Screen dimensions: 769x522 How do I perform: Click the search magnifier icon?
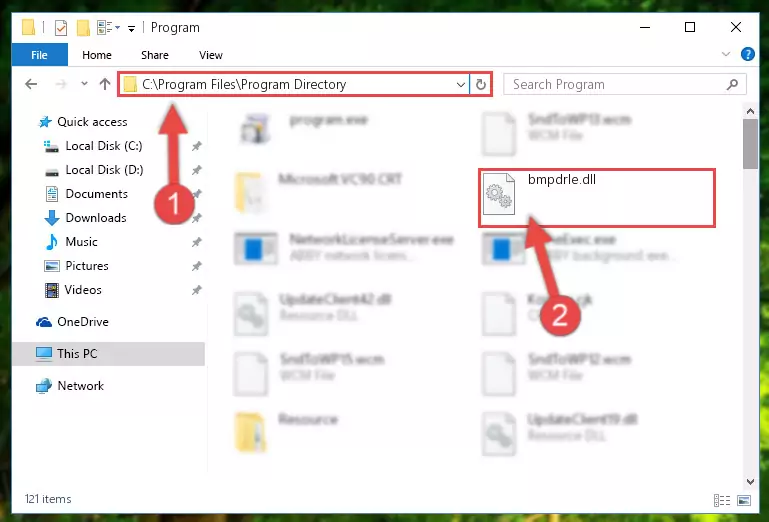coord(732,84)
